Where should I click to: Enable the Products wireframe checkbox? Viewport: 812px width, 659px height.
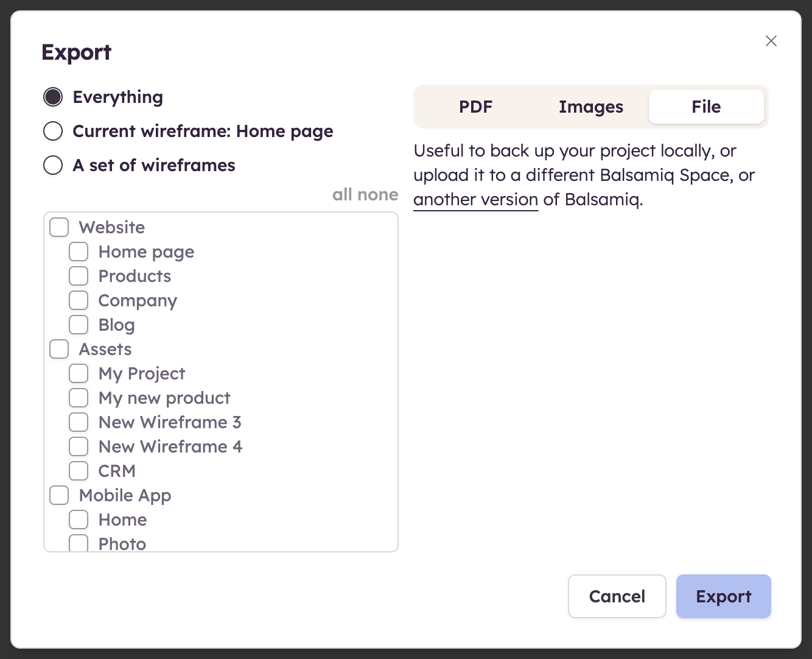click(x=79, y=276)
